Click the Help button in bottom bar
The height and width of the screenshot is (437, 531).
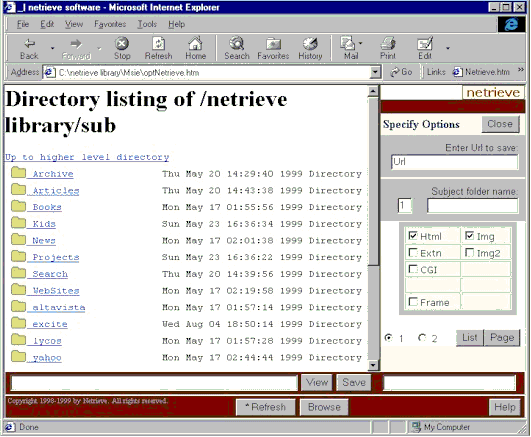tap(505, 407)
